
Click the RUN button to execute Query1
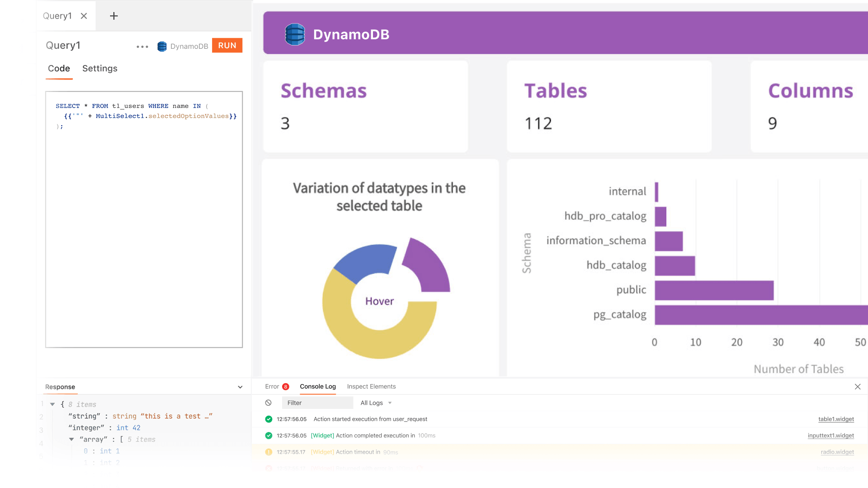click(227, 45)
